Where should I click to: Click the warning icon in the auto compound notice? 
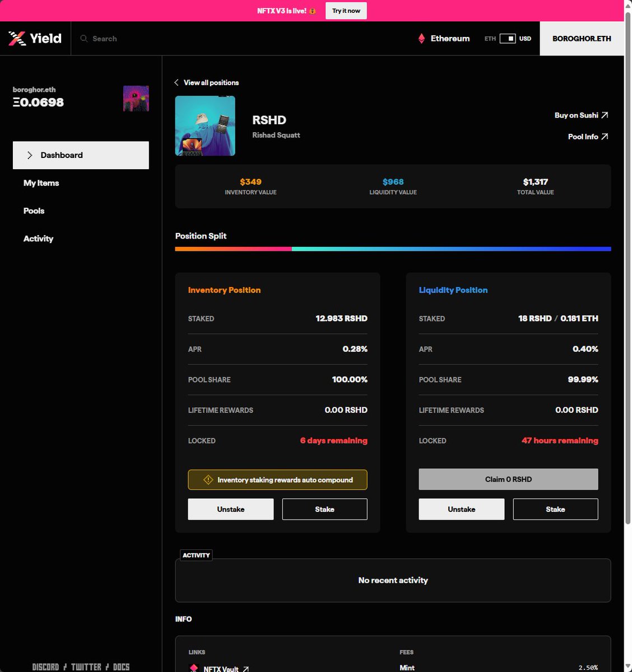(208, 480)
